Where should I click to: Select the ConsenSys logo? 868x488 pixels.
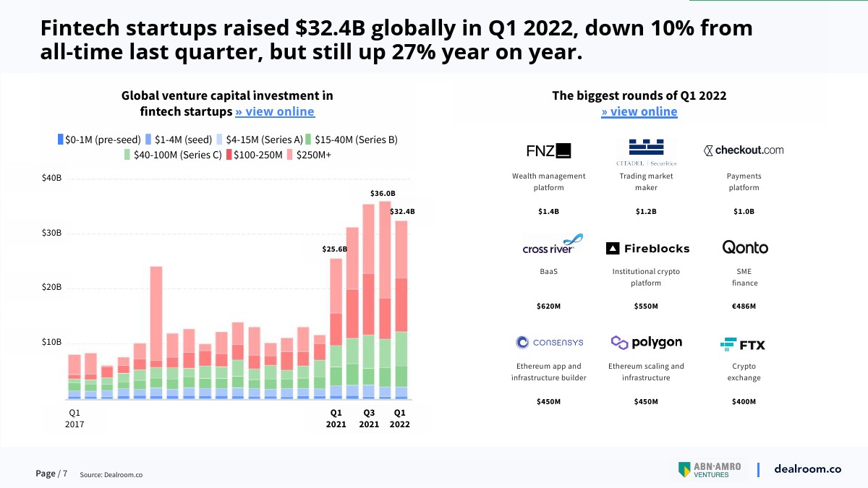549,342
